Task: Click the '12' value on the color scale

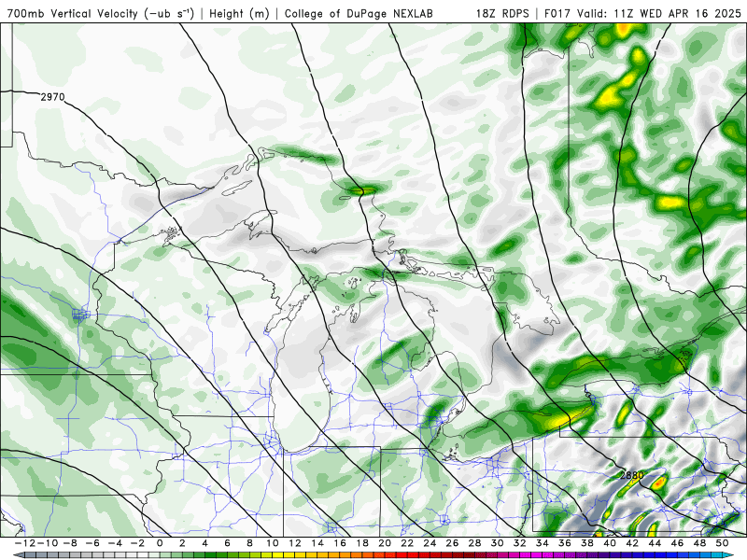Action: (x=295, y=543)
